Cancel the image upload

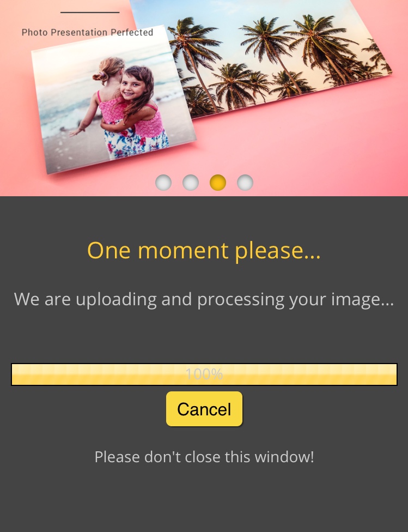[x=204, y=409]
